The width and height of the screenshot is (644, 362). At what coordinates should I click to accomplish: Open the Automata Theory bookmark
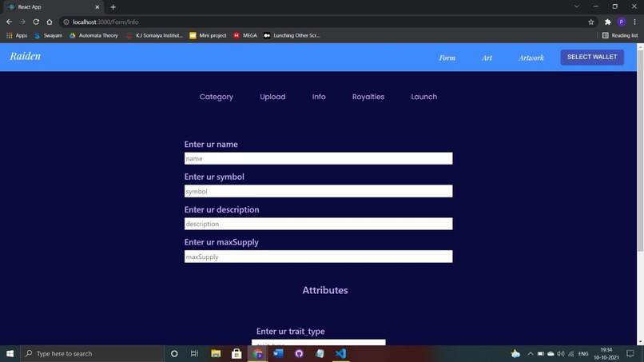tap(93, 36)
